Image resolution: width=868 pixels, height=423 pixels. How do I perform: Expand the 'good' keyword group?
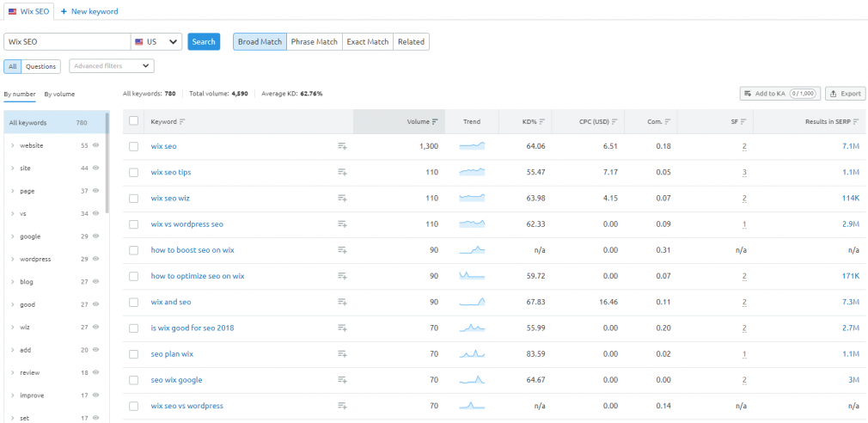pos(12,304)
